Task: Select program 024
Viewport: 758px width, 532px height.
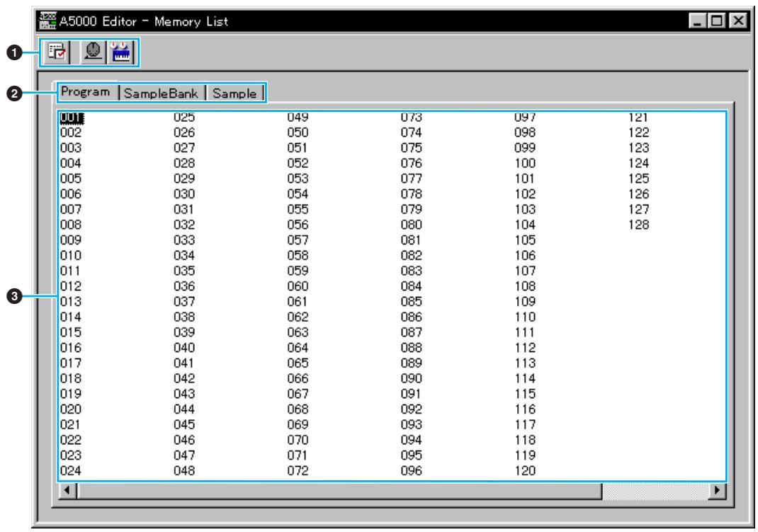Action: pyautogui.click(x=71, y=470)
